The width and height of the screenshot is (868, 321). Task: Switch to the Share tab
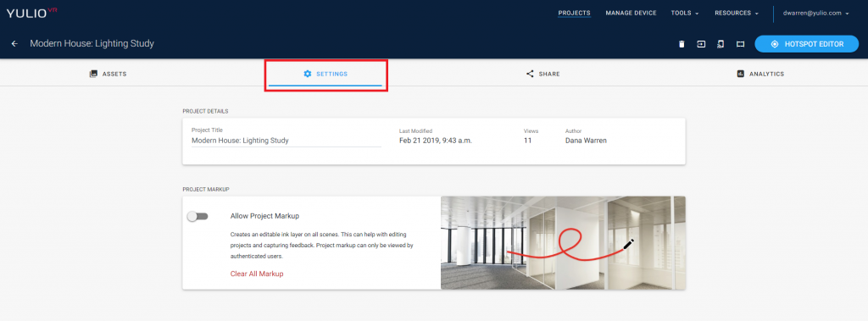coord(542,74)
